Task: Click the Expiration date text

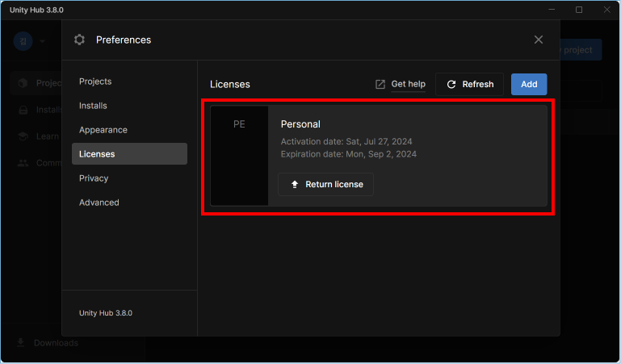Action: 349,154
